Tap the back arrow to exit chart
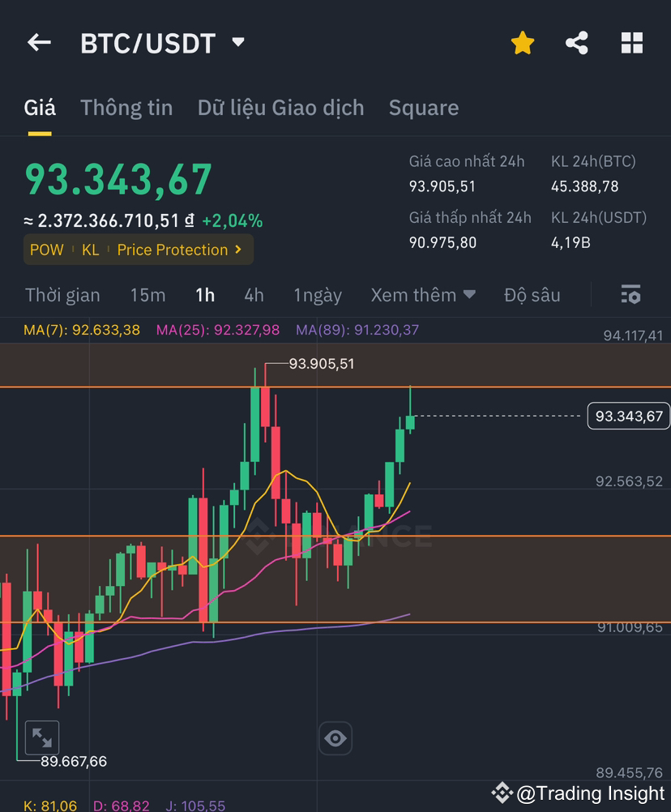Image resolution: width=671 pixels, height=812 pixels. pyautogui.click(x=39, y=43)
